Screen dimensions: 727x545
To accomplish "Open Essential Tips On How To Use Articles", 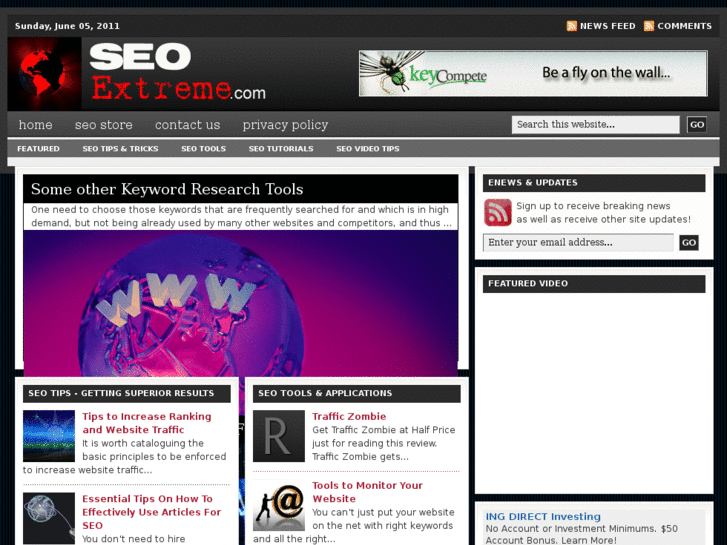I will pyautogui.click(x=152, y=512).
